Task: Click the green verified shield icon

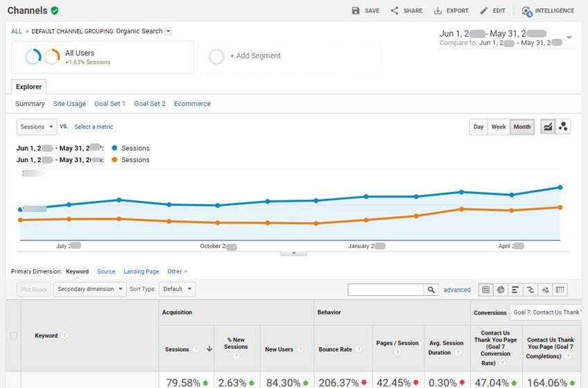Action: (x=55, y=10)
